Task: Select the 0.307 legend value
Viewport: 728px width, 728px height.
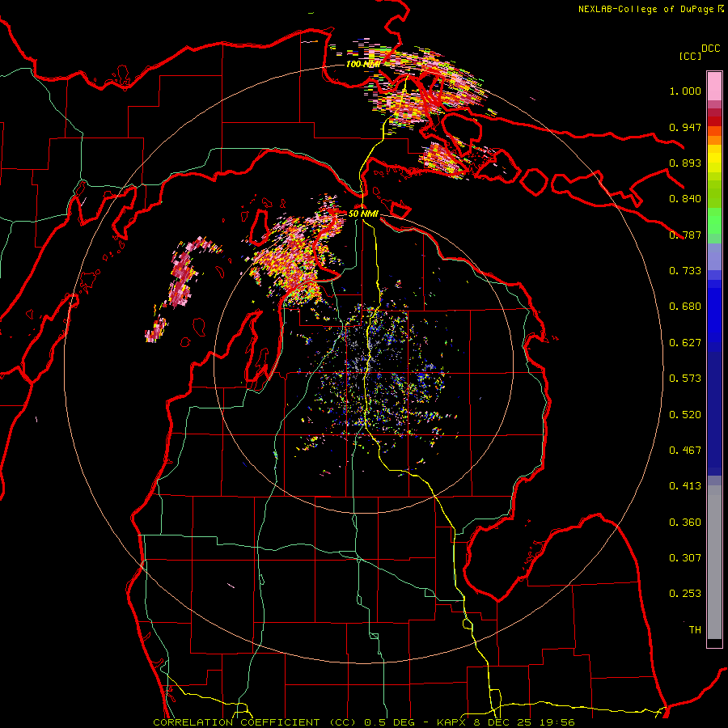Action: [685, 558]
